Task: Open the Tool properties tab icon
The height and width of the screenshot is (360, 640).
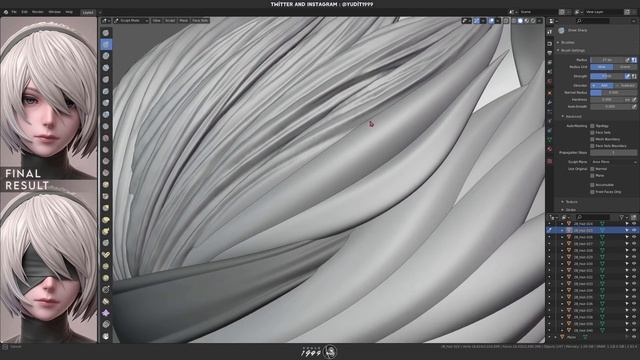Action: pos(550,32)
